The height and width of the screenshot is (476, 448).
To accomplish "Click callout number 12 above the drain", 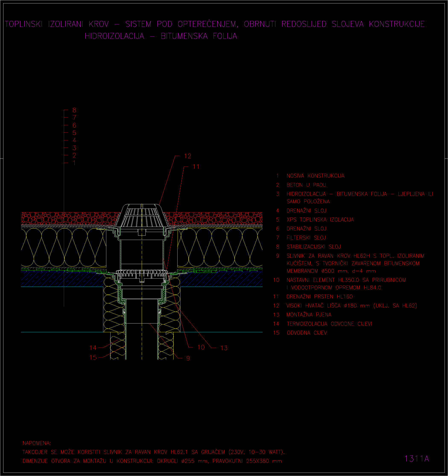I will pos(188,156).
